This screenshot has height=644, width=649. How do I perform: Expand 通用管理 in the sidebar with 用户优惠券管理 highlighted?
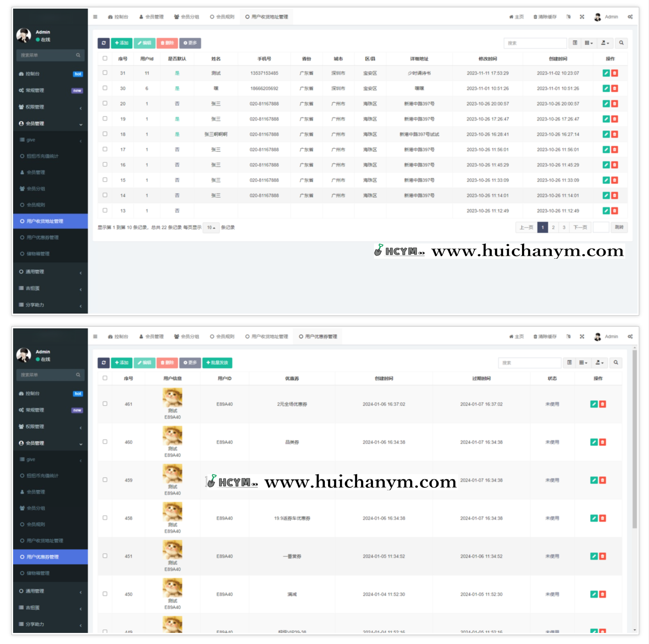pyautogui.click(x=50, y=591)
